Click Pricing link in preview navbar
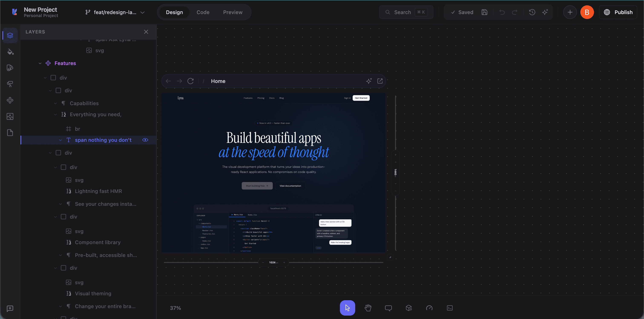Image resolution: width=644 pixels, height=319 pixels. [261, 98]
